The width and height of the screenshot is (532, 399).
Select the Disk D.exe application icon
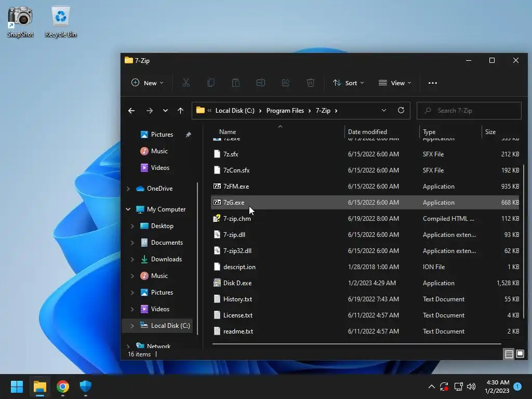tap(217, 283)
